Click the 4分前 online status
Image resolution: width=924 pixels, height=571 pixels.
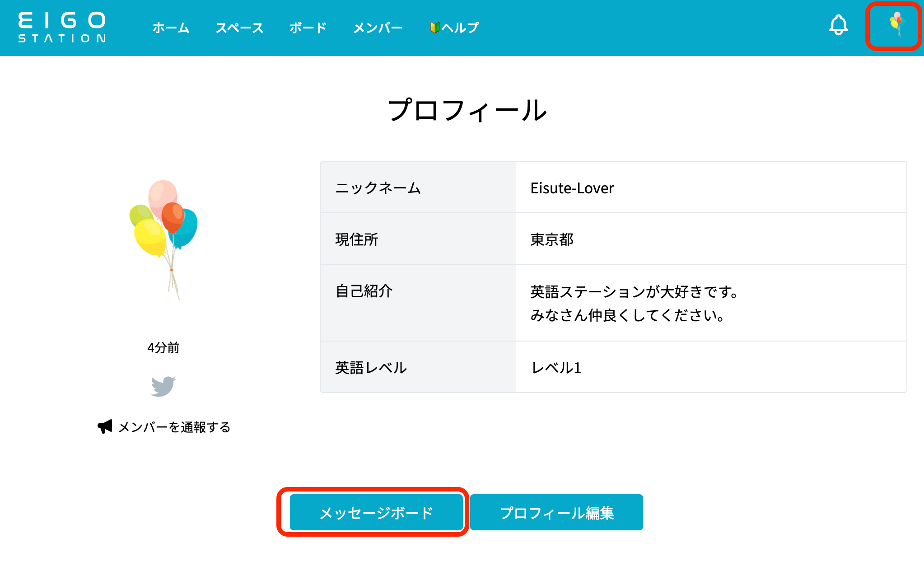[164, 348]
